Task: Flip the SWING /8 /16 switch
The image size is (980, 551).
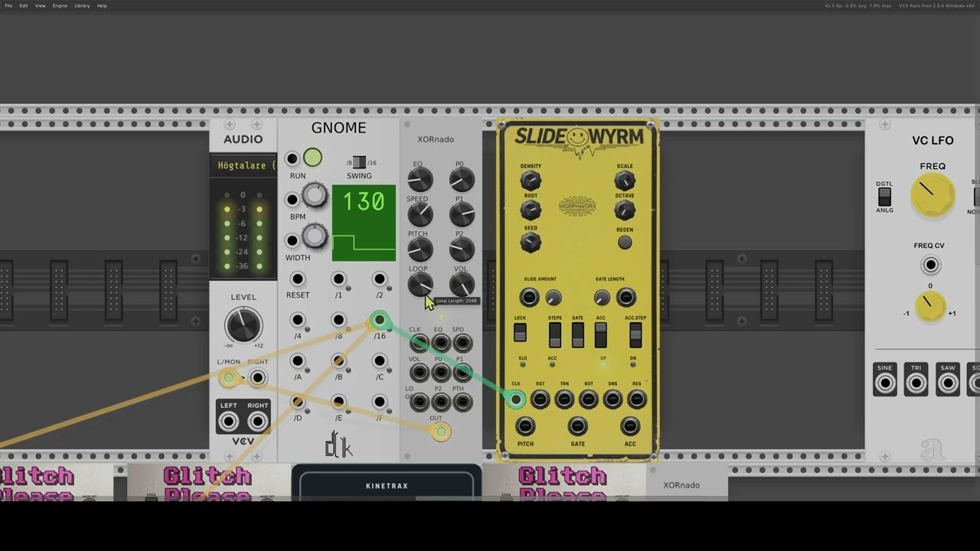Action: click(360, 163)
